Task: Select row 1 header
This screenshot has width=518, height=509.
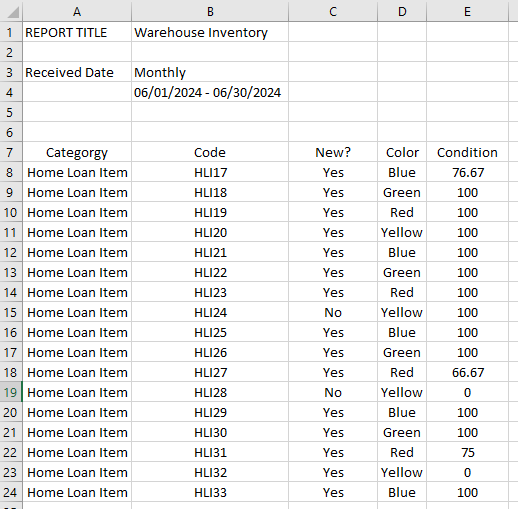Action: tap(11, 32)
